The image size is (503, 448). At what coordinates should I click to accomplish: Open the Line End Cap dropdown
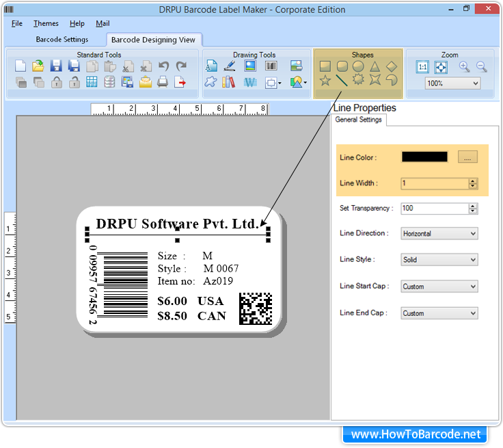pyautogui.click(x=439, y=313)
